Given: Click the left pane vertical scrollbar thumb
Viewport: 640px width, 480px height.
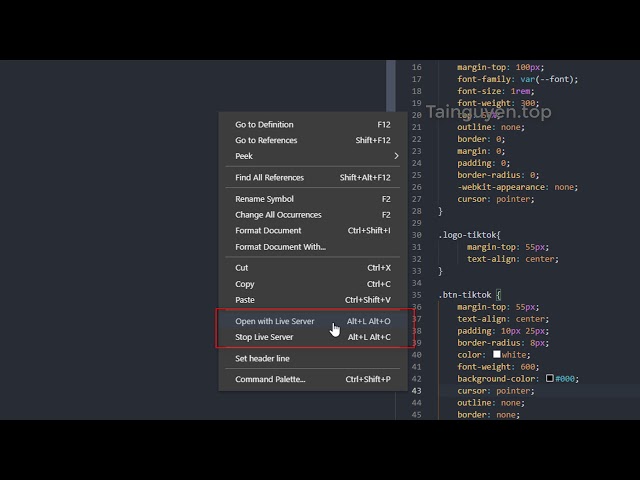Looking at the screenshot, I should [x=391, y=86].
